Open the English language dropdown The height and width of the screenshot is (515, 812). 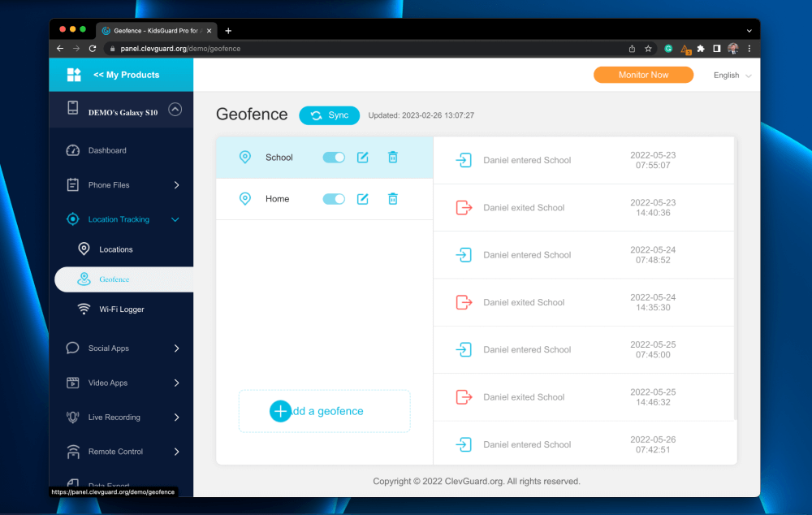(732, 75)
